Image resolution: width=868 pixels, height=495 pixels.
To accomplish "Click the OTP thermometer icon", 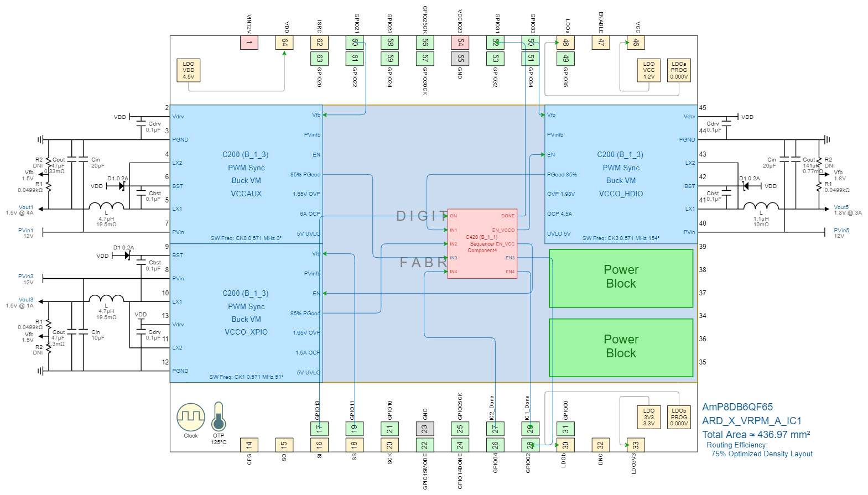I will click(x=219, y=416).
